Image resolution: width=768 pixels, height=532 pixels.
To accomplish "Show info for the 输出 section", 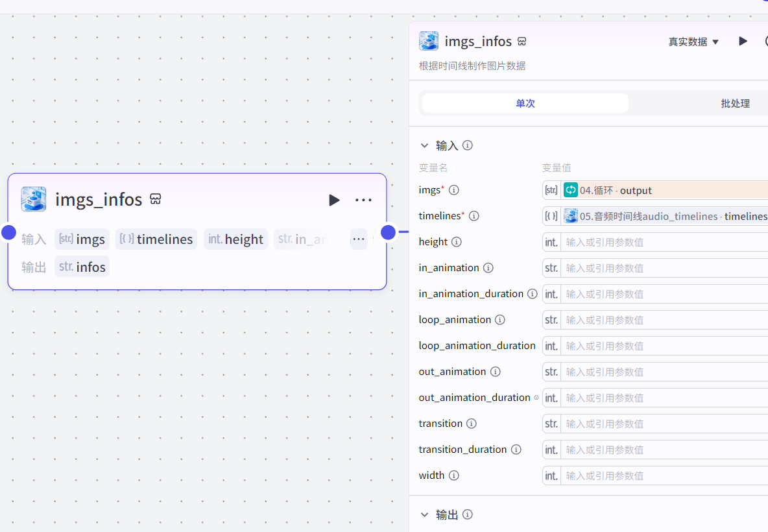I will (x=468, y=514).
